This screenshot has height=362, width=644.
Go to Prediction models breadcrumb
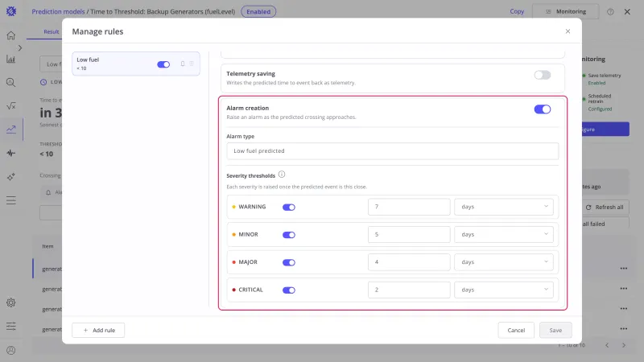58,11
